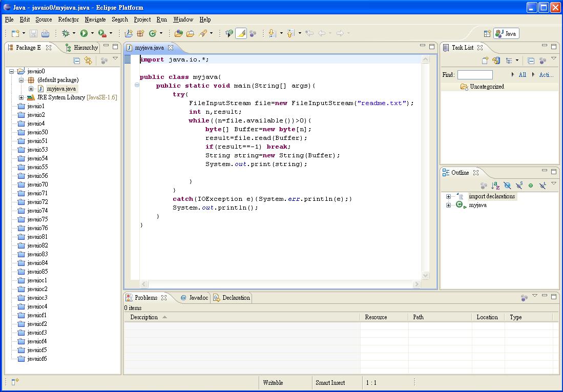Click the Open Perspective icon

coord(487,33)
